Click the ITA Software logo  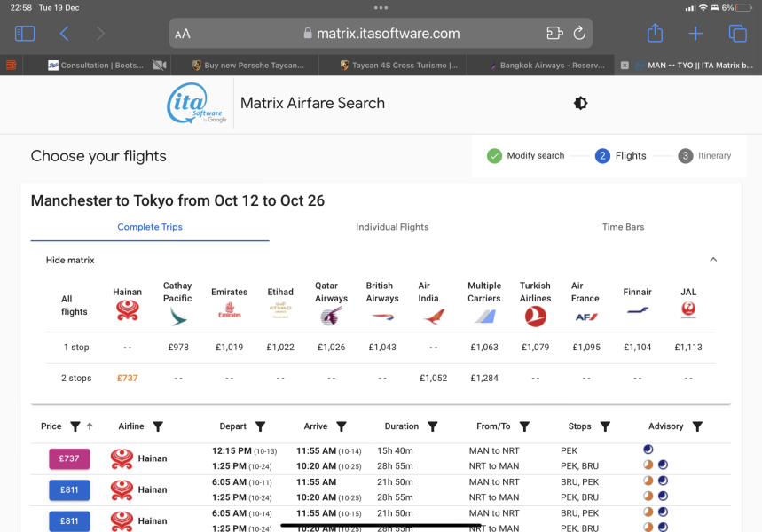point(197,104)
